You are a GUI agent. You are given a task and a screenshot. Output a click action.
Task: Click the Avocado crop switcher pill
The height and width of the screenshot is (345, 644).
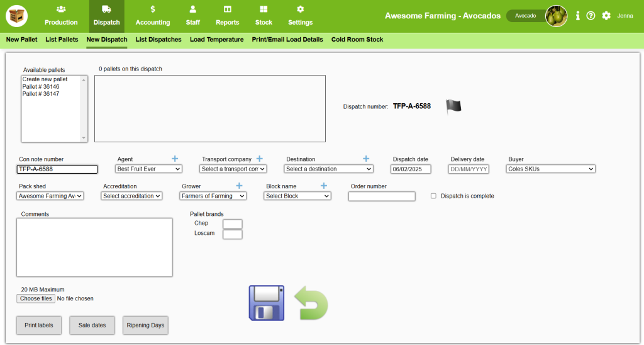(526, 16)
